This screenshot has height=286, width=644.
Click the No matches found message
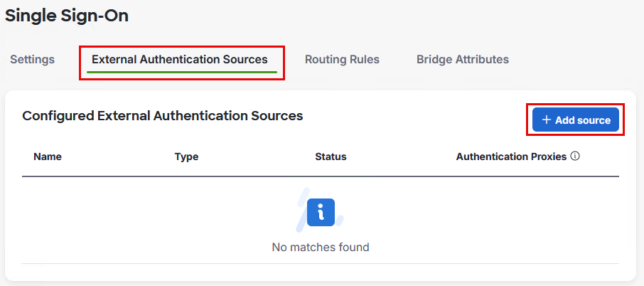point(321,248)
